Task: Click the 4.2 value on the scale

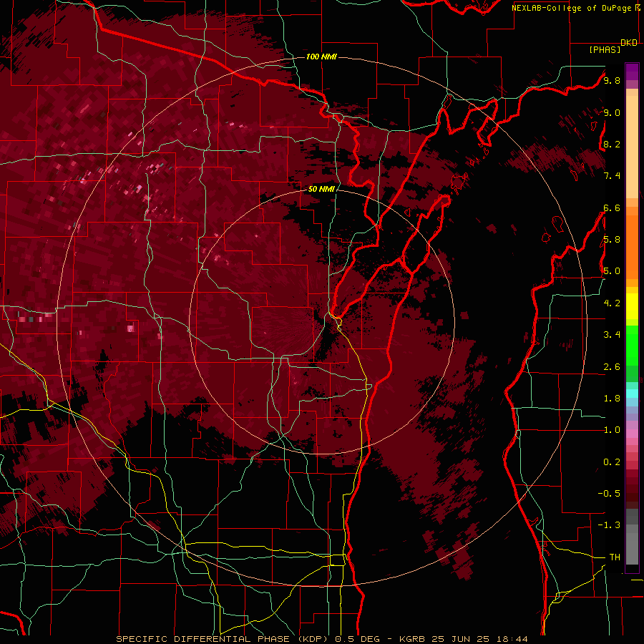Action: tap(612, 303)
